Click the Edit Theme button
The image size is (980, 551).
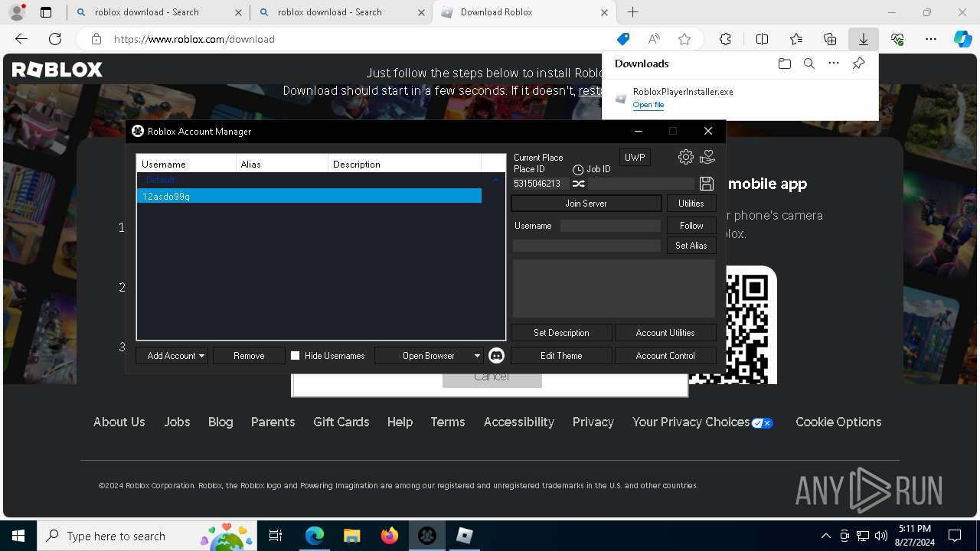(x=561, y=356)
